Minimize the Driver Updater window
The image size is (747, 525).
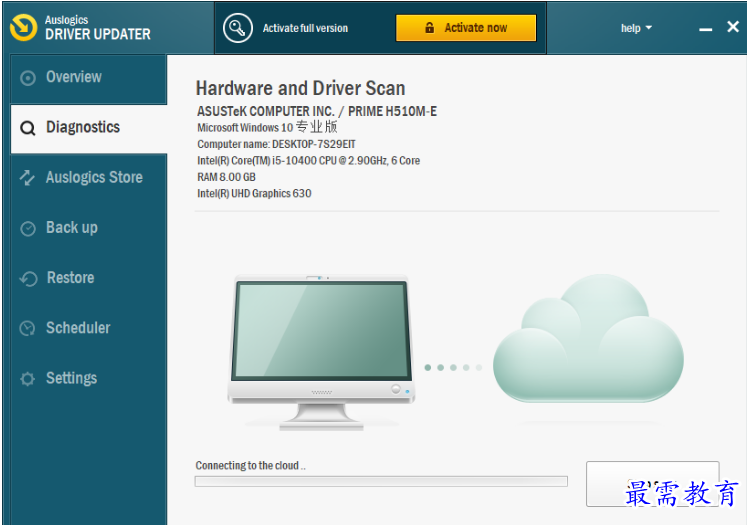click(706, 30)
